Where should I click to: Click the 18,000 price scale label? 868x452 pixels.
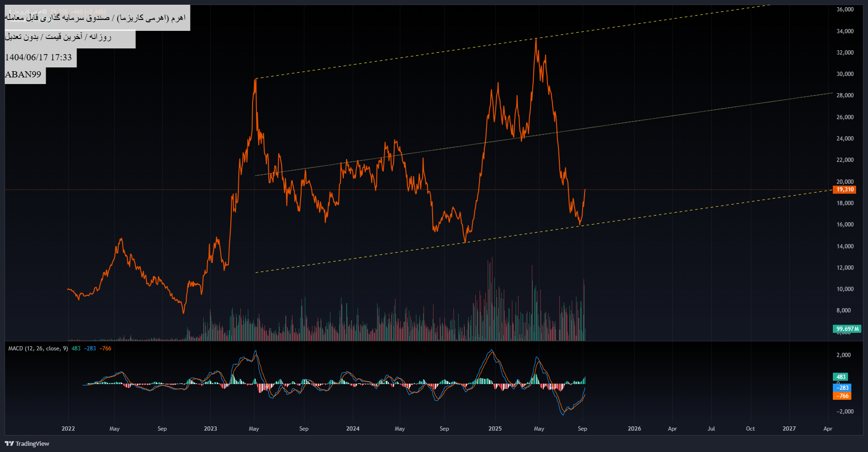pyautogui.click(x=845, y=203)
